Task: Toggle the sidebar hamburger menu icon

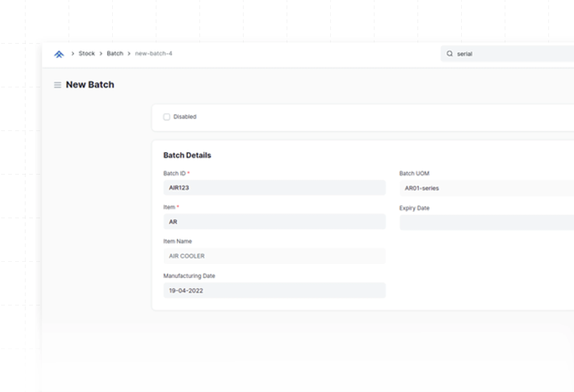Action: 58,85
